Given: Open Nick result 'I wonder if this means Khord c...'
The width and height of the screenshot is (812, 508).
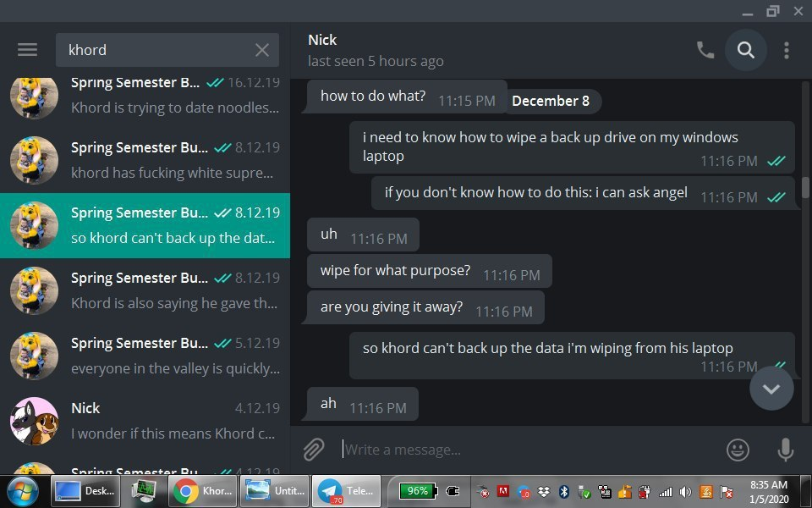Looking at the screenshot, I should coord(145,421).
